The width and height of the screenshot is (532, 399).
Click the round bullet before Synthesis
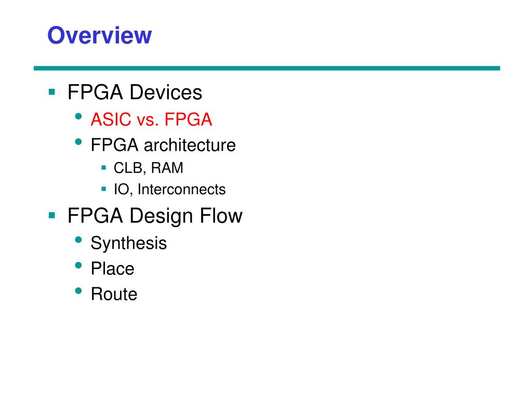click(78, 240)
